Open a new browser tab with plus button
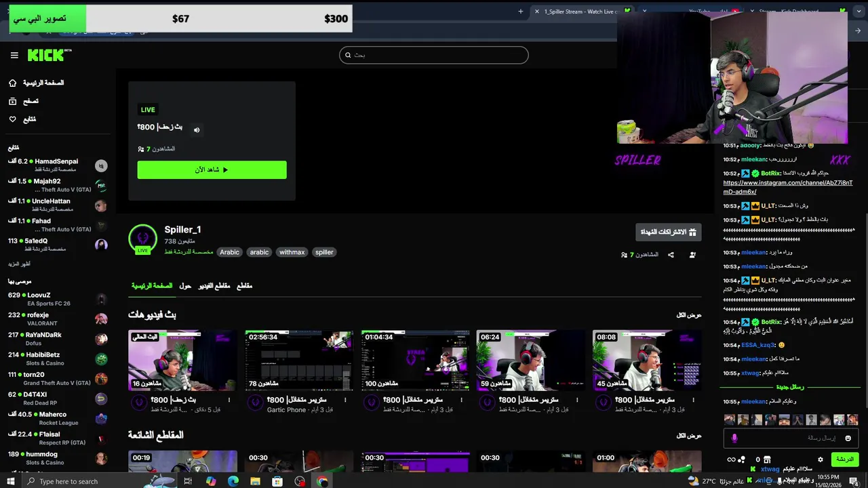Image resolution: width=868 pixels, height=488 pixels. pos(521,11)
